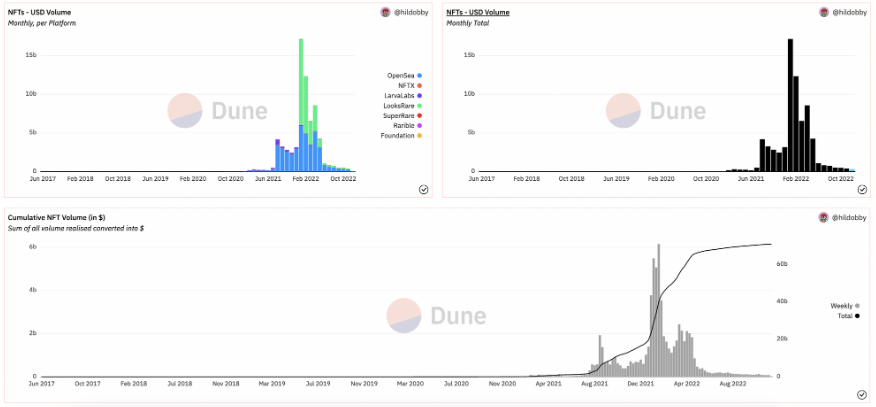The image size is (876, 407).
Task: Click hildobby avatar on Cumulative Volume chart
Action: click(x=824, y=217)
